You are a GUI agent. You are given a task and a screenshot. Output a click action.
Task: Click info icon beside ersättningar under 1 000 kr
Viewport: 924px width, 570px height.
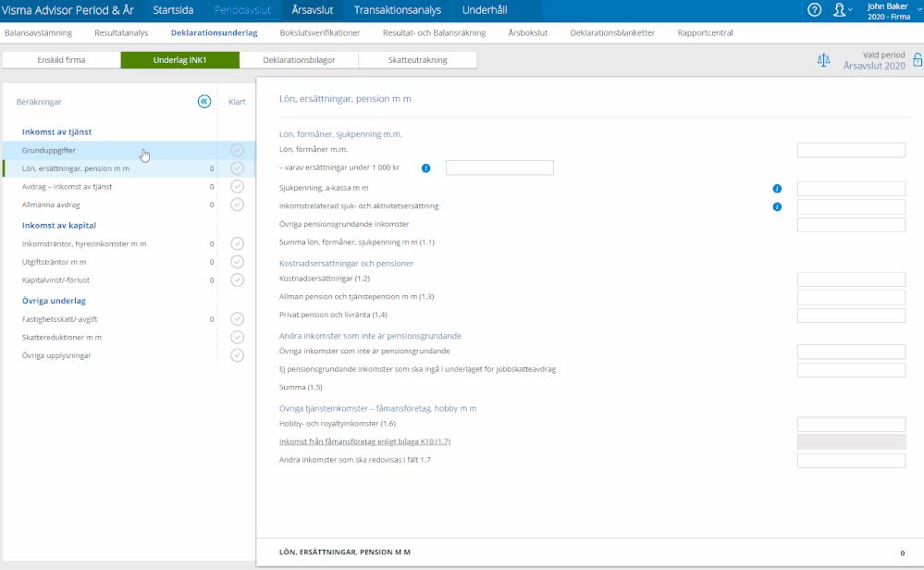pyautogui.click(x=426, y=168)
